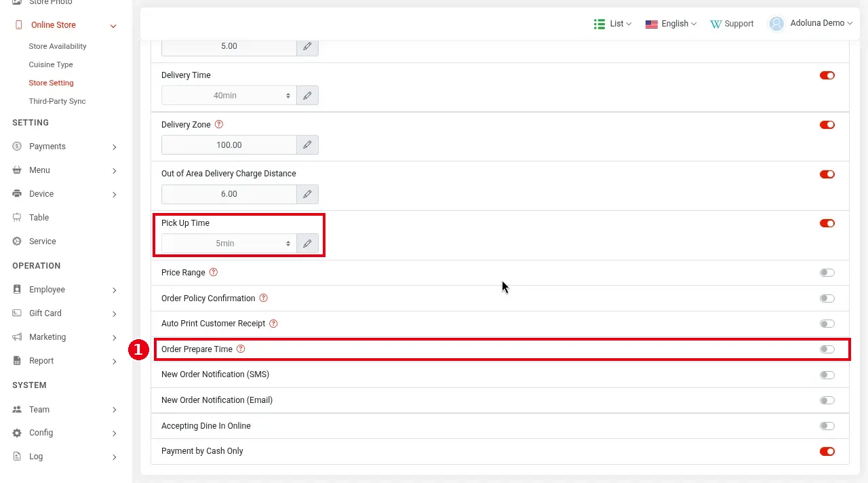Click pencil edit icon for Pick Up Time
The image size is (868, 483).
coord(307,244)
